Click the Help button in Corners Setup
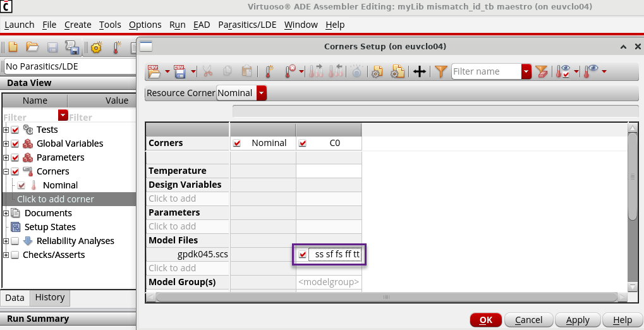Viewport: 644px width, 330px height. point(623,320)
